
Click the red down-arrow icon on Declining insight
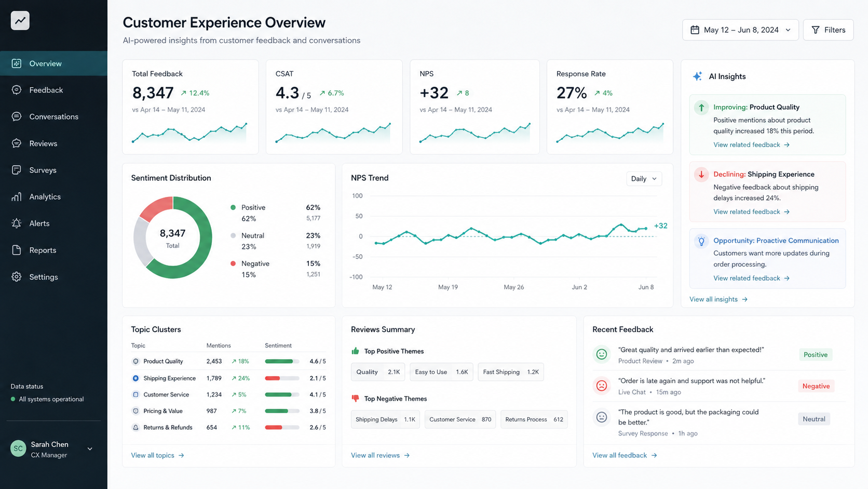(x=701, y=175)
